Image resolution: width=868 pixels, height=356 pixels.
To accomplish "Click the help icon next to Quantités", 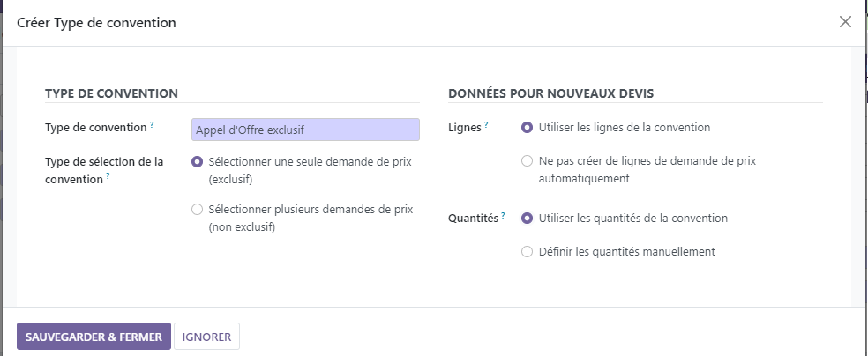I will tap(503, 215).
